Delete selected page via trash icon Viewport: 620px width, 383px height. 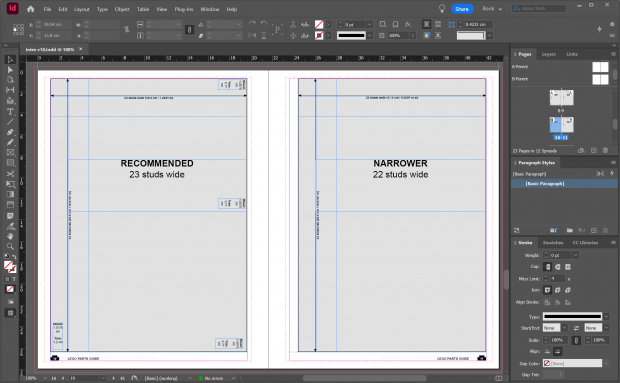605,151
